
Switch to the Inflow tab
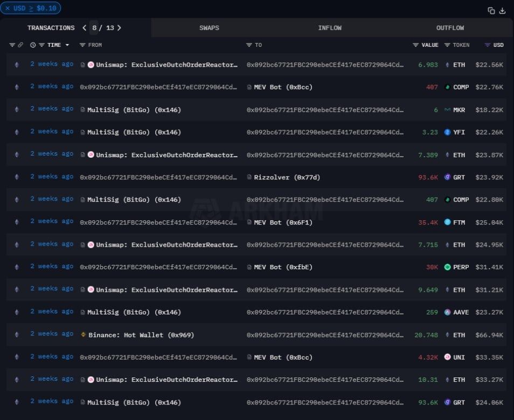[x=330, y=28]
